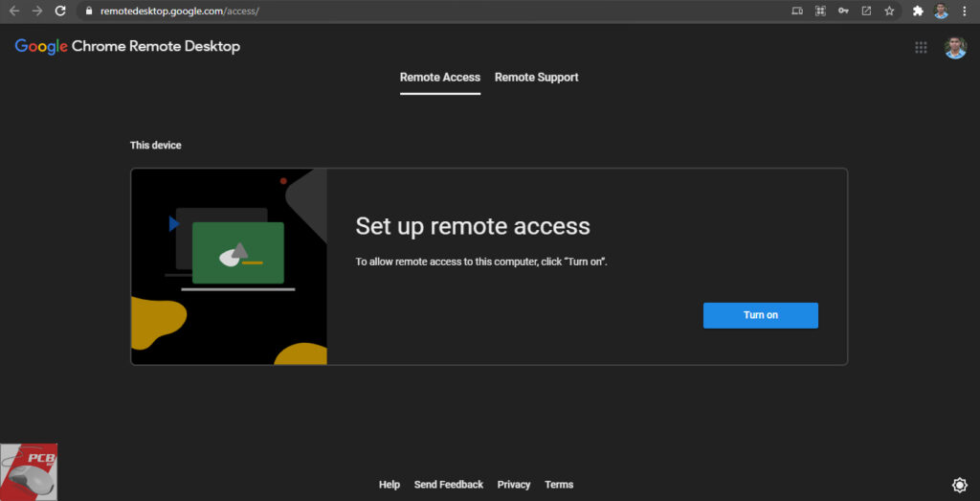Click the browser reload button
The height and width of the screenshot is (501, 980).
point(60,11)
